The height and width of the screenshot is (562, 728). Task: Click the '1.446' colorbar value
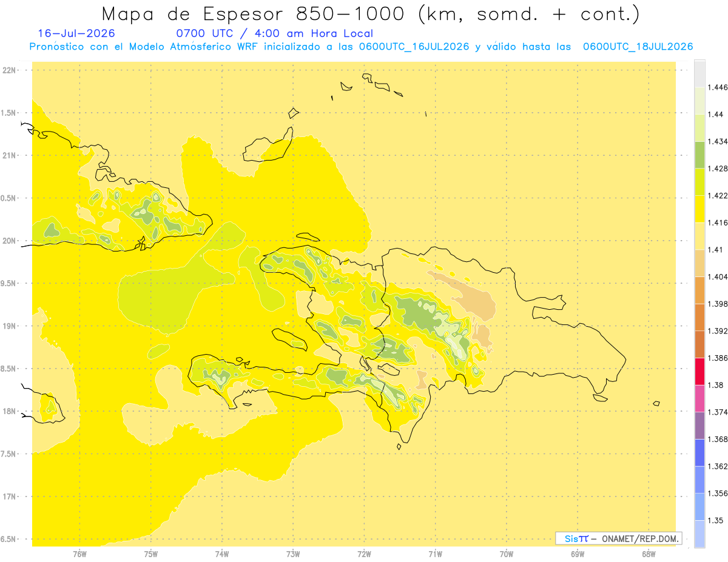[x=716, y=87]
